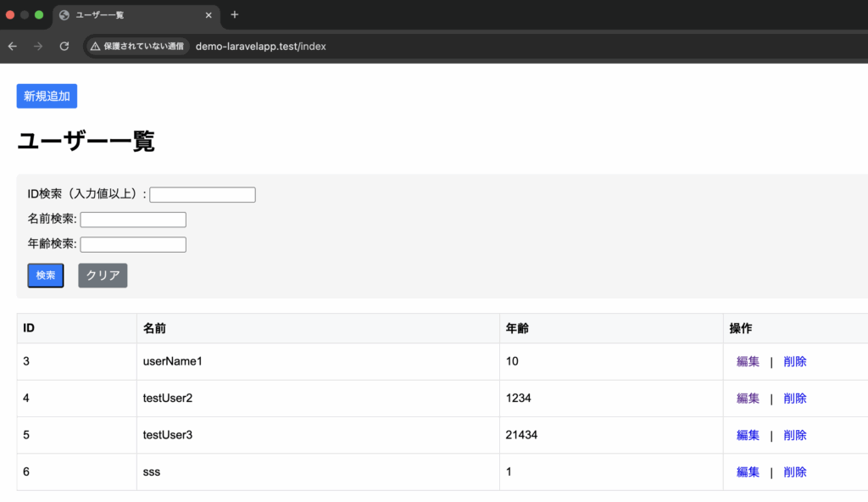Delete userName1 via its 削除 link
Screen dimensions: 868x502
coord(795,361)
